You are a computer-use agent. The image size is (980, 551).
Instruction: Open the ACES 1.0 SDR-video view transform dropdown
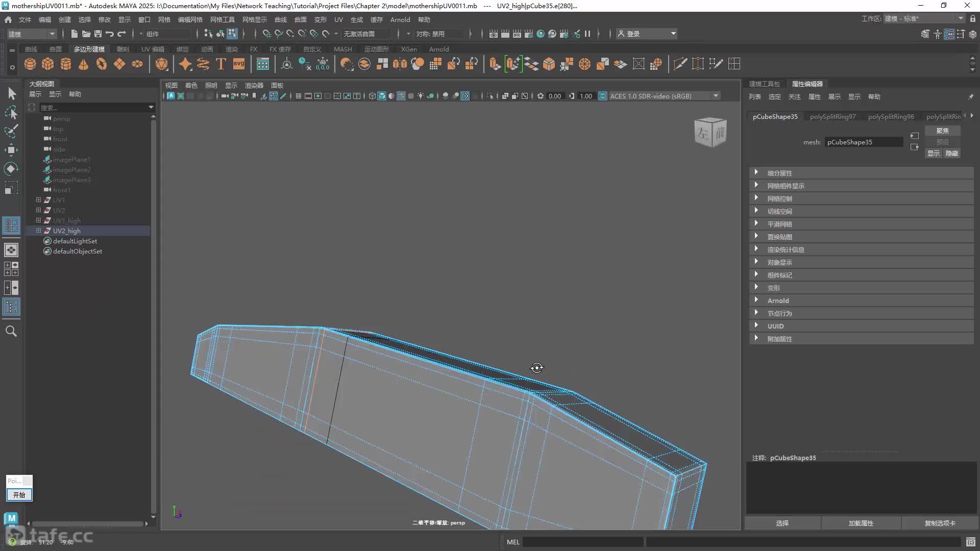pyautogui.click(x=665, y=96)
